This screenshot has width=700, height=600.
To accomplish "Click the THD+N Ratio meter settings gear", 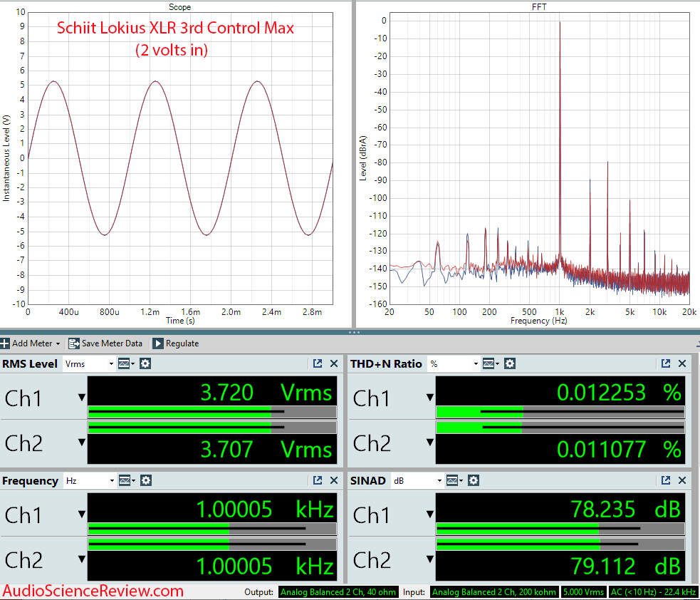I will pyautogui.click(x=510, y=364).
